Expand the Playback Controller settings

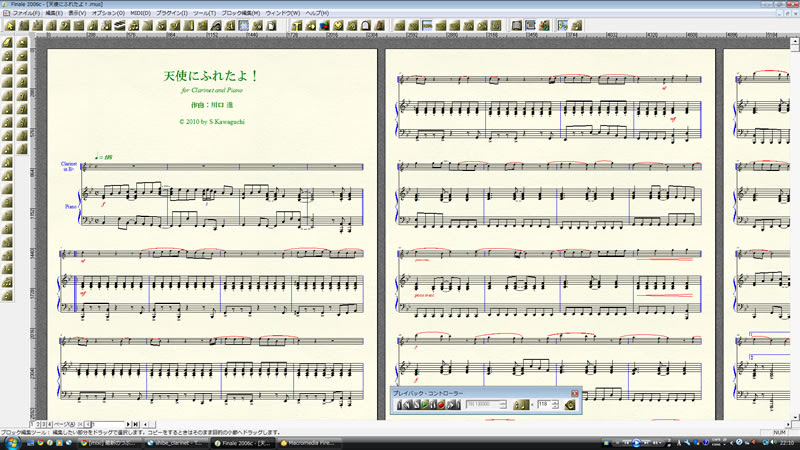[570, 405]
